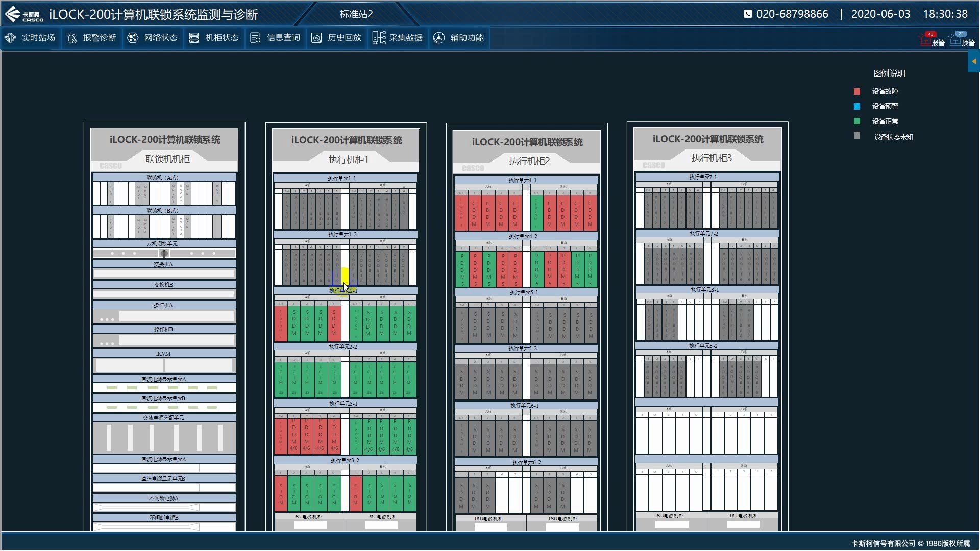Click the 实时站场 icon in the toolbar
Viewport: 980px width, 551px height.
pyautogui.click(x=10, y=38)
